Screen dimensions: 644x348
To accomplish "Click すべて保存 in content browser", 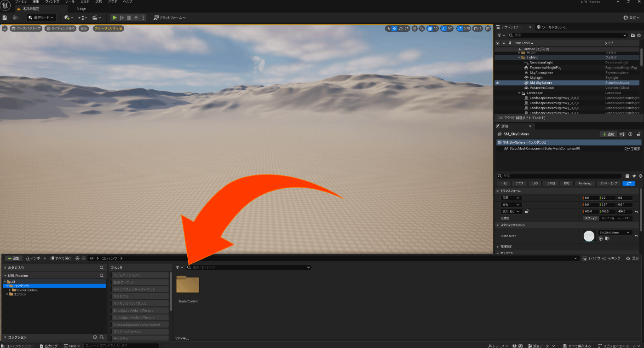I will click(61, 258).
